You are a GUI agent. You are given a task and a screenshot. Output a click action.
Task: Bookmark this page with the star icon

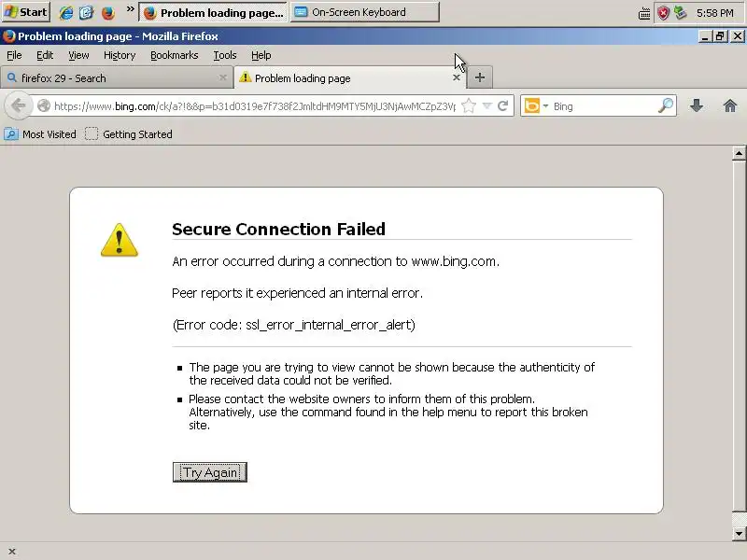pos(469,105)
